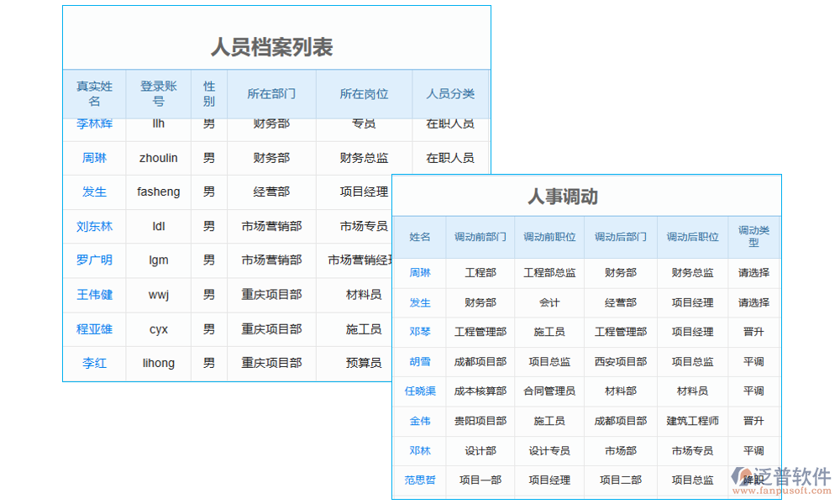Screen dimensions: 840x504
Task: Click 财务总监 position cell for zhoulin
Action: click(x=364, y=158)
